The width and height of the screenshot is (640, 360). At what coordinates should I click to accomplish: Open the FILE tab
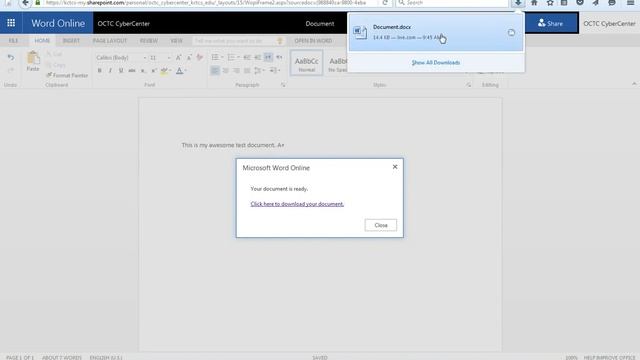coord(13,41)
